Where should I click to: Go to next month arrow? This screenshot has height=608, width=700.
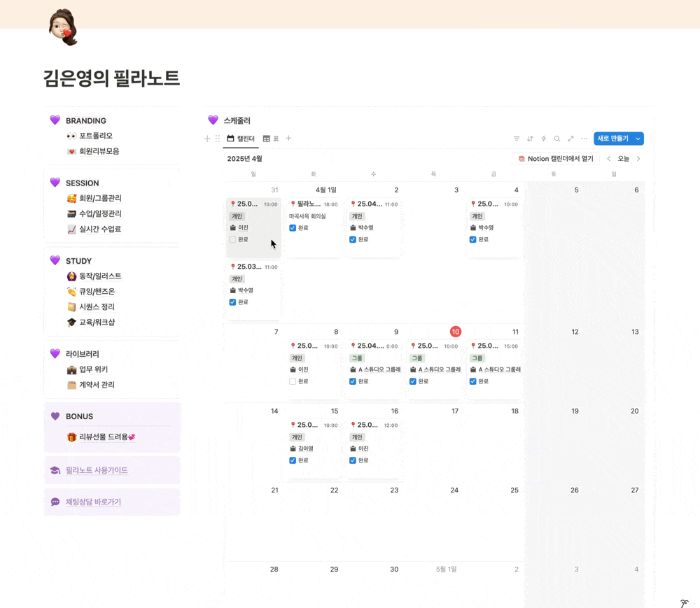coord(638,159)
